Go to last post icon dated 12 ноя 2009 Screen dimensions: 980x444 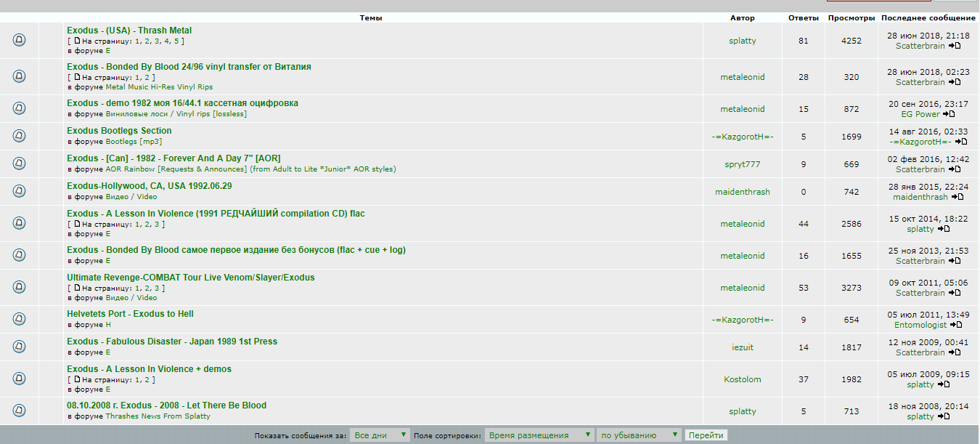[x=954, y=352]
